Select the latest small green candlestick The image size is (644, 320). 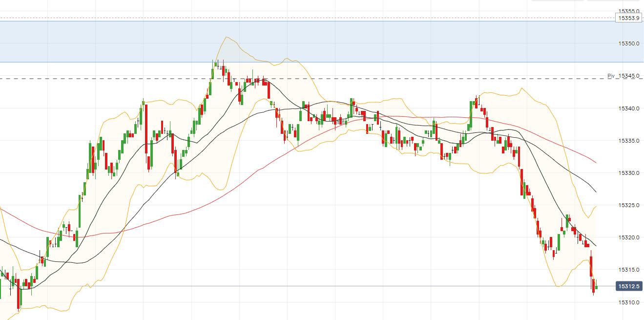pyautogui.click(x=596, y=287)
